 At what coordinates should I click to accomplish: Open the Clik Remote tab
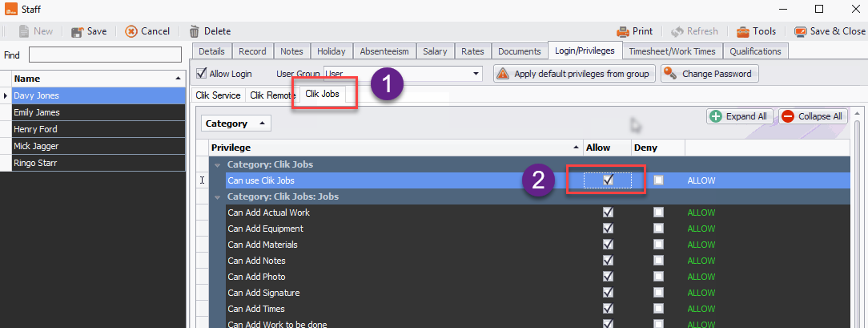[272, 95]
